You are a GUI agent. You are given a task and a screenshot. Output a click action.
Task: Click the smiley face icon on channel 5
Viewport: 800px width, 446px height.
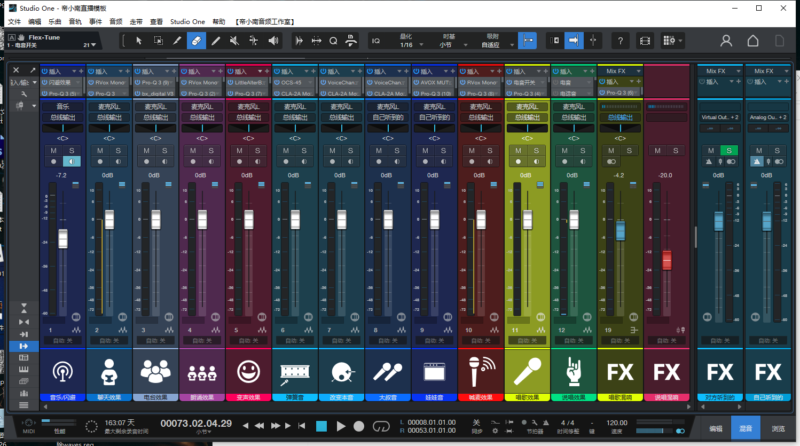pyautogui.click(x=248, y=373)
